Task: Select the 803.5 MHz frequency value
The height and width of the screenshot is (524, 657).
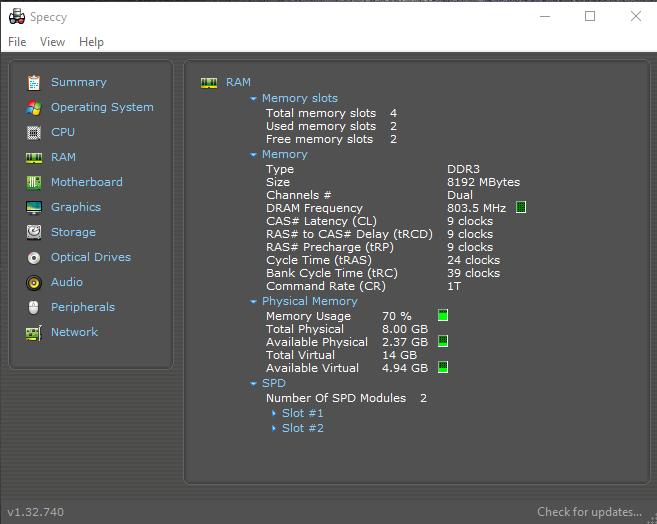Action: (476, 208)
